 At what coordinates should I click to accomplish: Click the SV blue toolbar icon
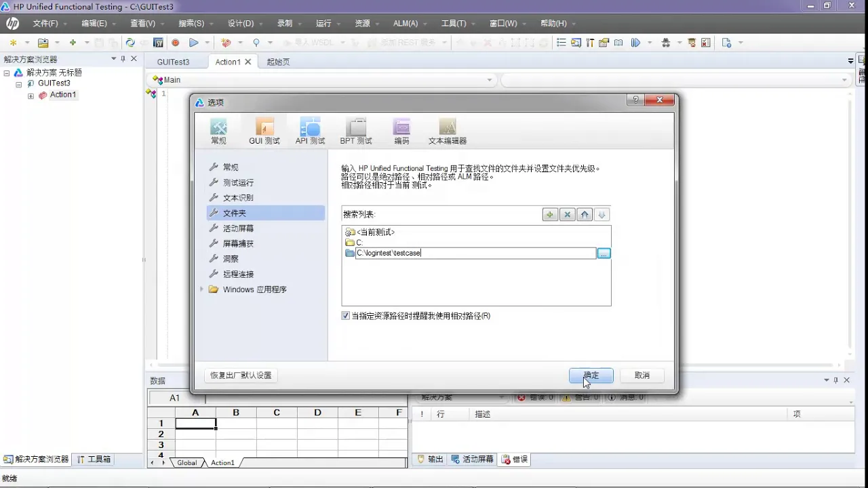click(159, 42)
